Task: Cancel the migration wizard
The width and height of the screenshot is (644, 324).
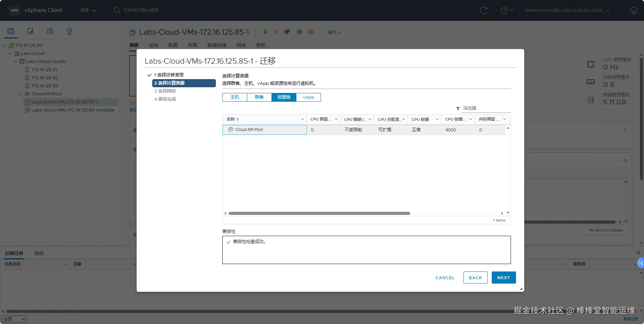Action: tap(445, 278)
